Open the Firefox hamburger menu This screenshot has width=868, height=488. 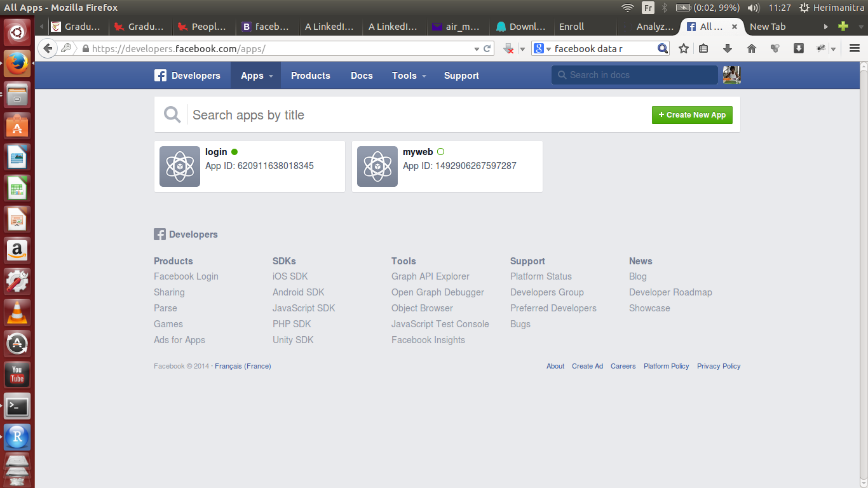pyautogui.click(x=854, y=48)
